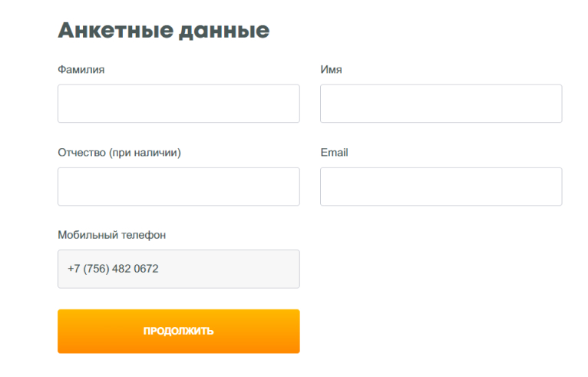Screen dimensions: 588x377
Task: Activate the e-mail address text box
Action: tap(441, 187)
